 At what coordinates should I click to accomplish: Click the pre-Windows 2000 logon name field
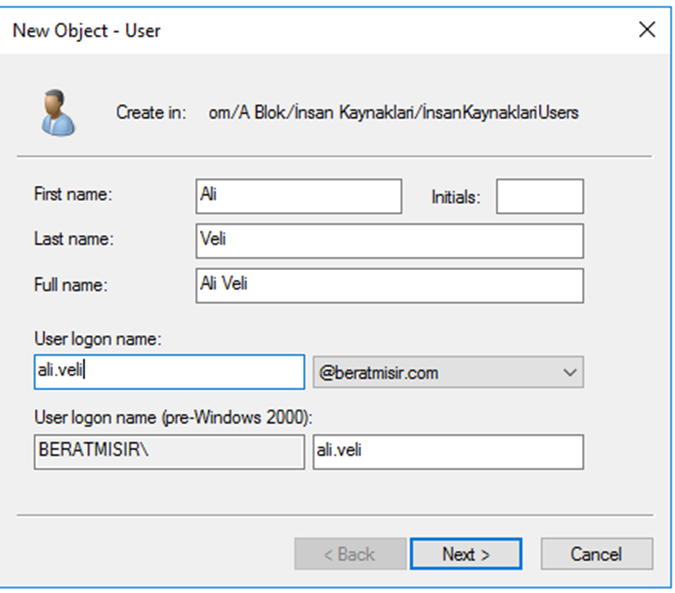click(447, 451)
